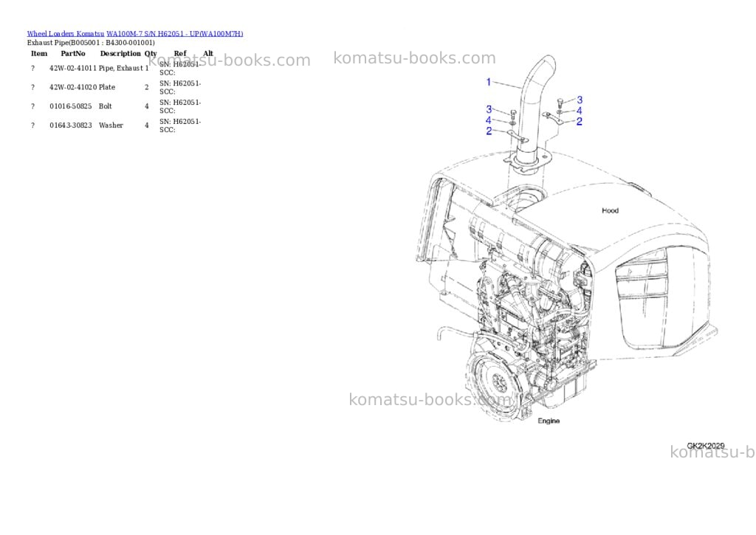Click the Hood label in the diagram
The height and width of the screenshot is (535, 756).
[x=610, y=210]
